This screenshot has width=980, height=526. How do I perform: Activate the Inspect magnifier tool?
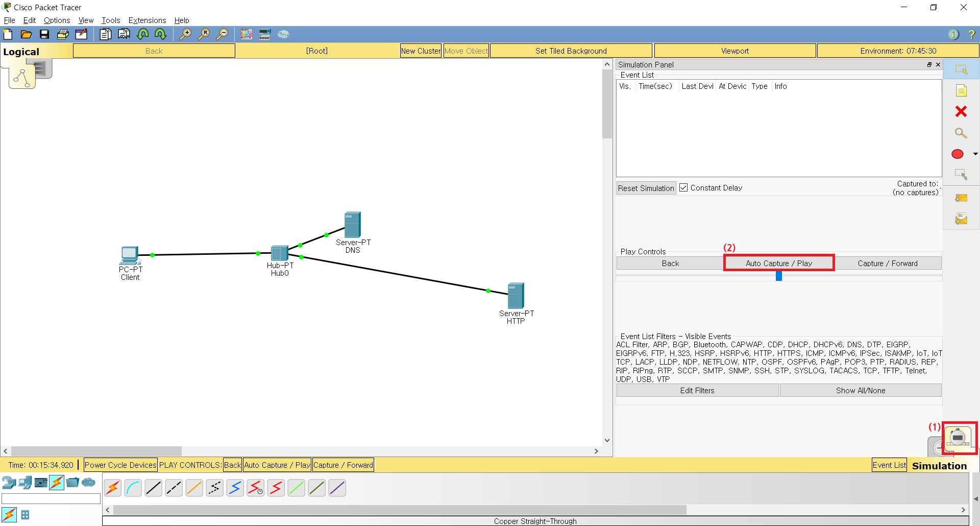(961, 133)
